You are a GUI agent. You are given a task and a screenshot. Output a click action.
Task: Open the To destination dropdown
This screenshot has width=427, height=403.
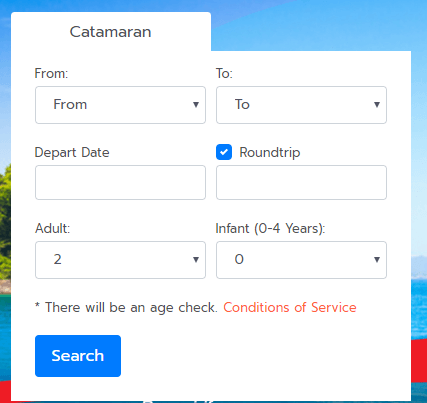pos(301,105)
